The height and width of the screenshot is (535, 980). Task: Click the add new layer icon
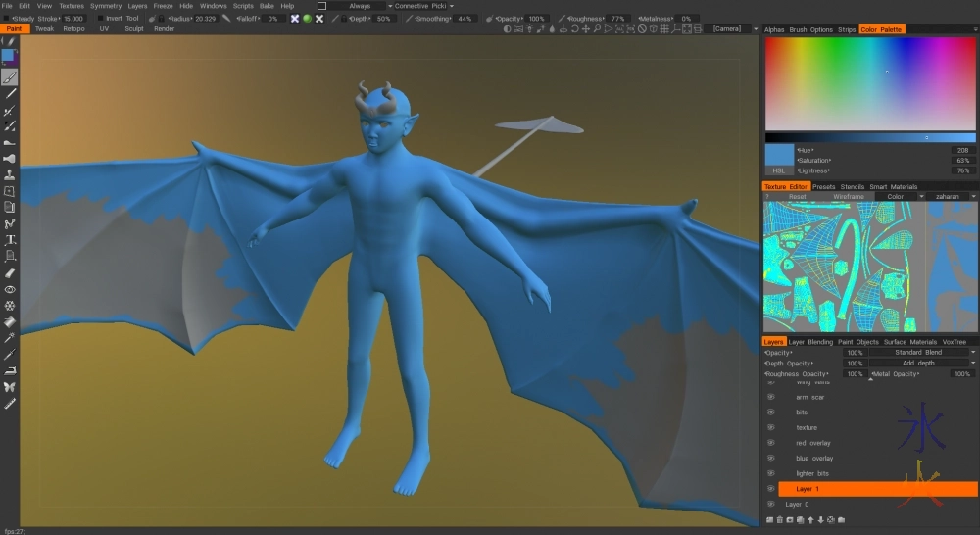(769, 519)
